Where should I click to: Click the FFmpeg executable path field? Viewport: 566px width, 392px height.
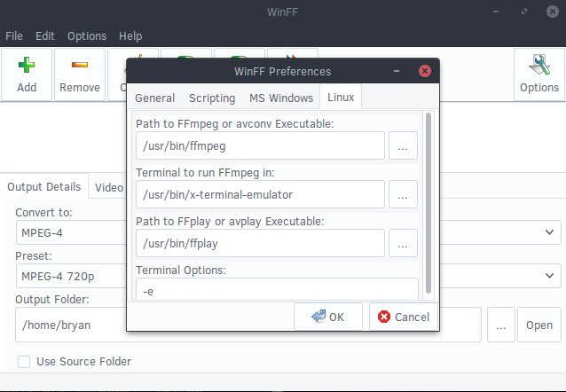tap(260, 145)
